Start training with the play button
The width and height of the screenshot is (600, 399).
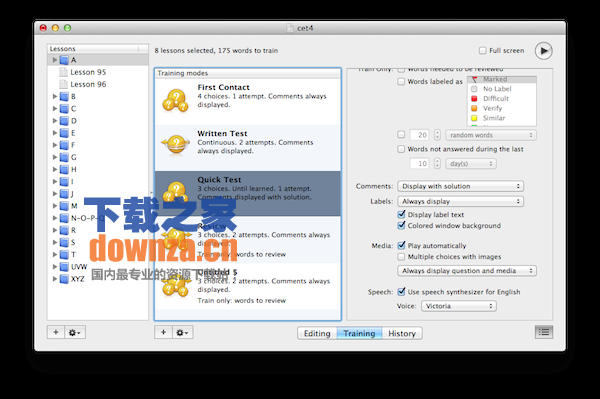pyautogui.click(x=543, y=51)
